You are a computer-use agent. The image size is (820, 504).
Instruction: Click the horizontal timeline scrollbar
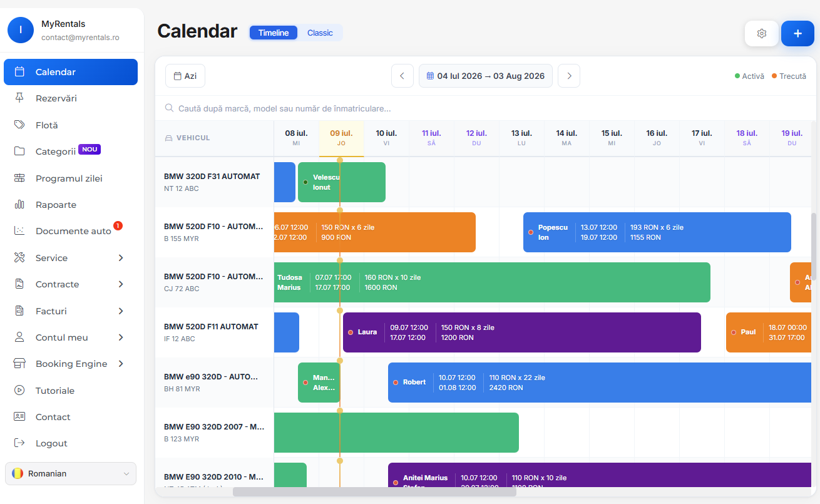374,492
